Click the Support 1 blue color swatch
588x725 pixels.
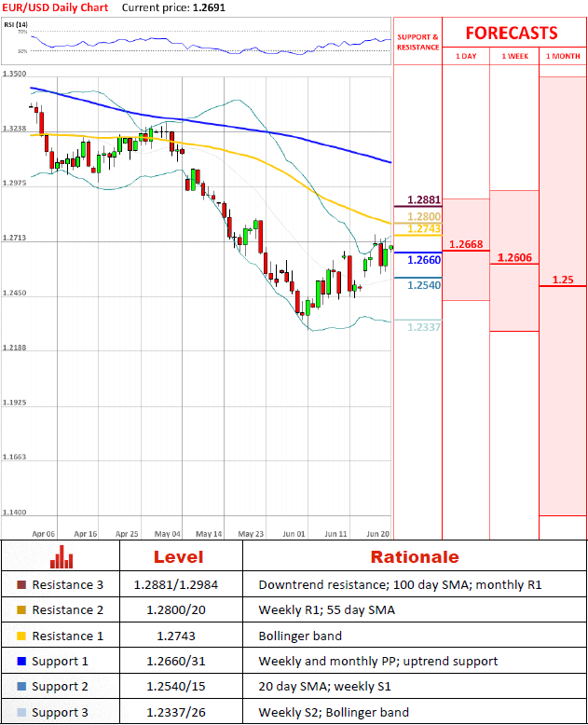coord(21,662)
